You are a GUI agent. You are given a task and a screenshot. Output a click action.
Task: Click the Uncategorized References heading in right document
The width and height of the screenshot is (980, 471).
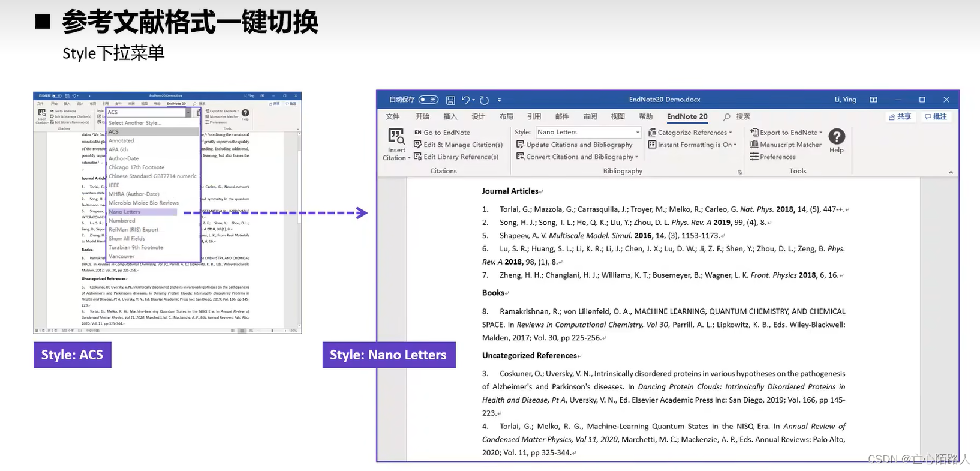[x=530, y=356]
